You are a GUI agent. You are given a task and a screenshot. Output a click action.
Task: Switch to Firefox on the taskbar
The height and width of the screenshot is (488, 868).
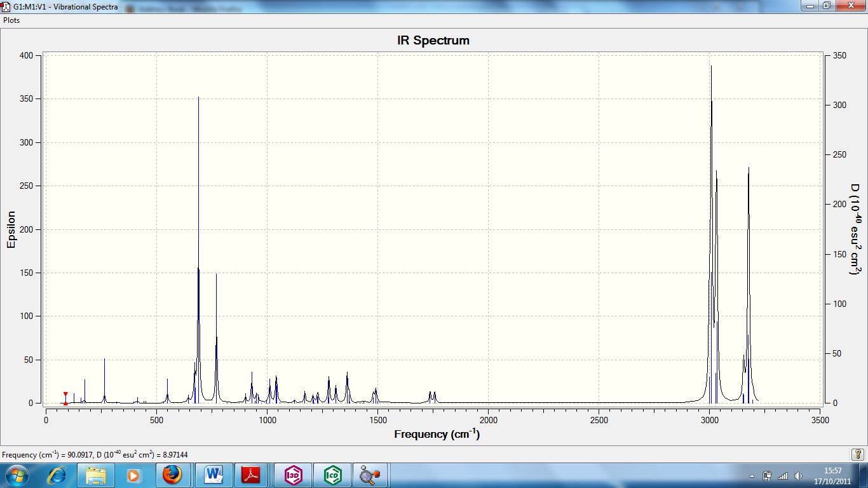pos(173,475)
